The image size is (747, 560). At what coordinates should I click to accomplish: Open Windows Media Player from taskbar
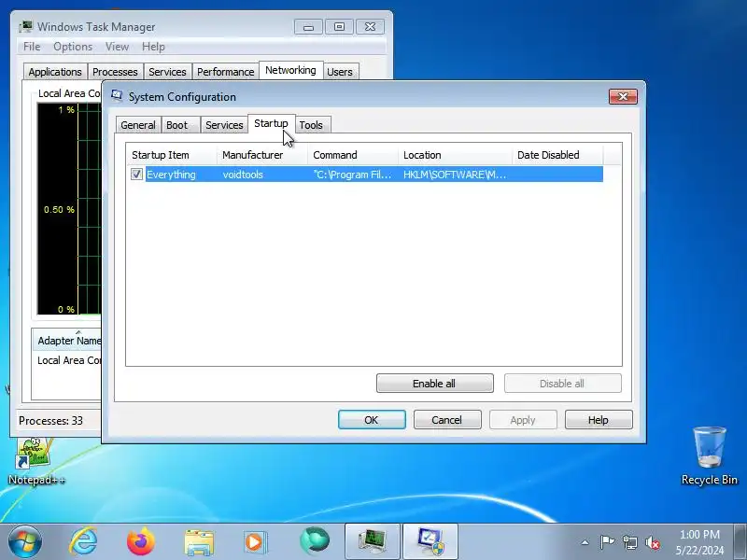tap(256, 542)
